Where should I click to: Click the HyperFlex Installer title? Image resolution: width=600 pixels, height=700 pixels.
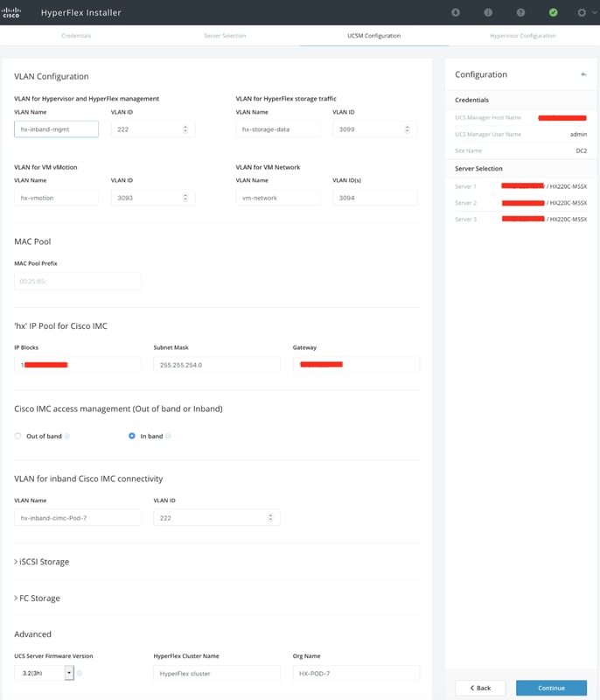point(80,12)
